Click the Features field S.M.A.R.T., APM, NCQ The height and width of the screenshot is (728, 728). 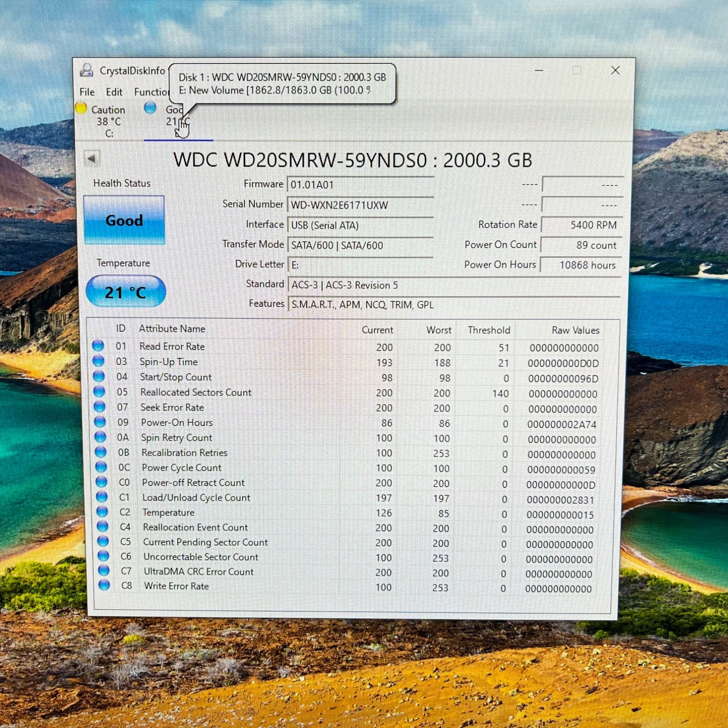pyautogui.click(x=455, y=305)
